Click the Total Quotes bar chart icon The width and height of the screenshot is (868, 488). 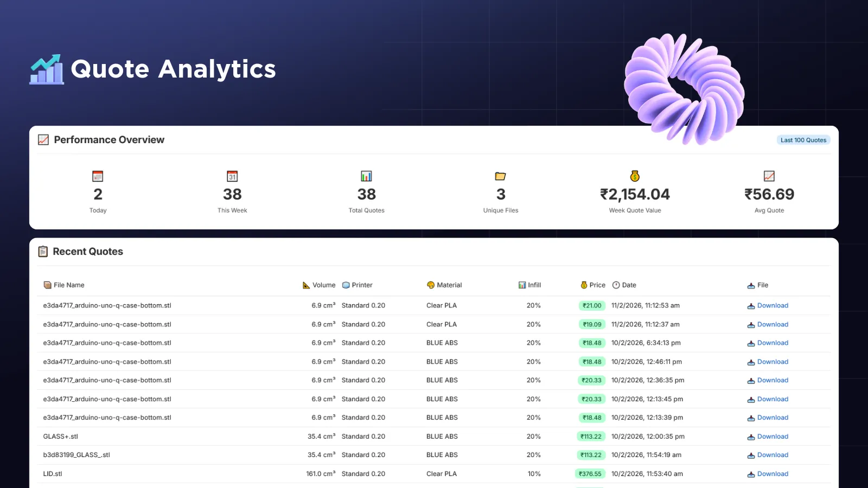(x=366, y=176)
